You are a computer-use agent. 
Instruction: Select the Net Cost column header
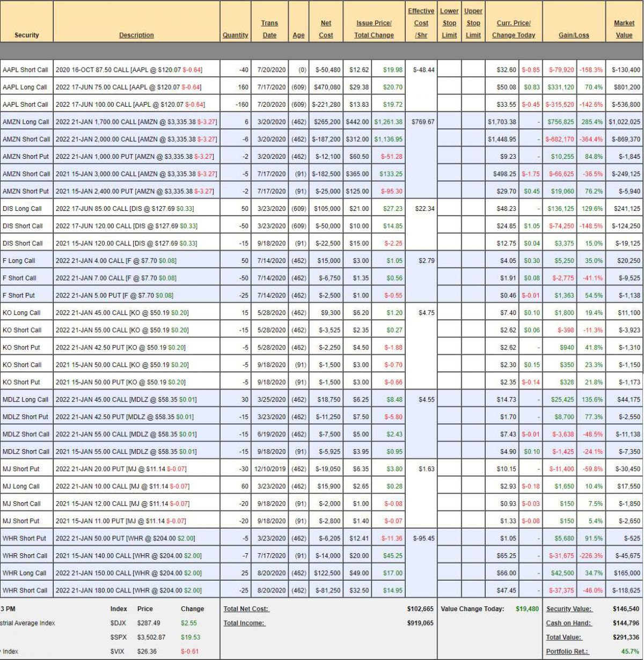(x=326, y=29)
